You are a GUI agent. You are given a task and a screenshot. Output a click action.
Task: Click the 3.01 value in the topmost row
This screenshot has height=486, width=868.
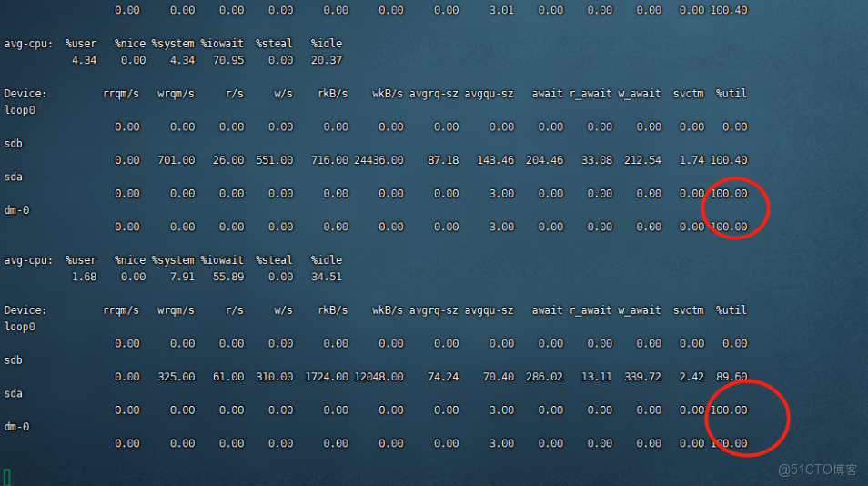coord(501,10)
